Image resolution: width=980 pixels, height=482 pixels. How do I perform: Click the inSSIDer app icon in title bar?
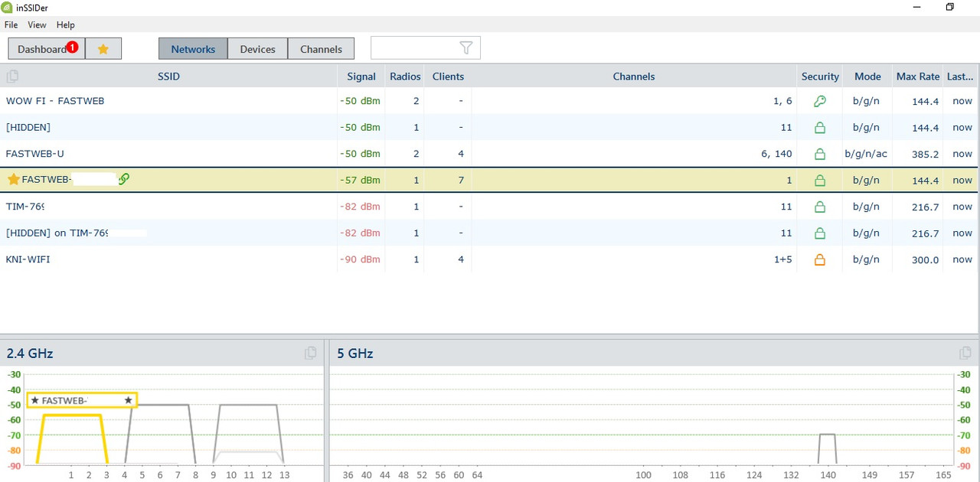[8, 7]
